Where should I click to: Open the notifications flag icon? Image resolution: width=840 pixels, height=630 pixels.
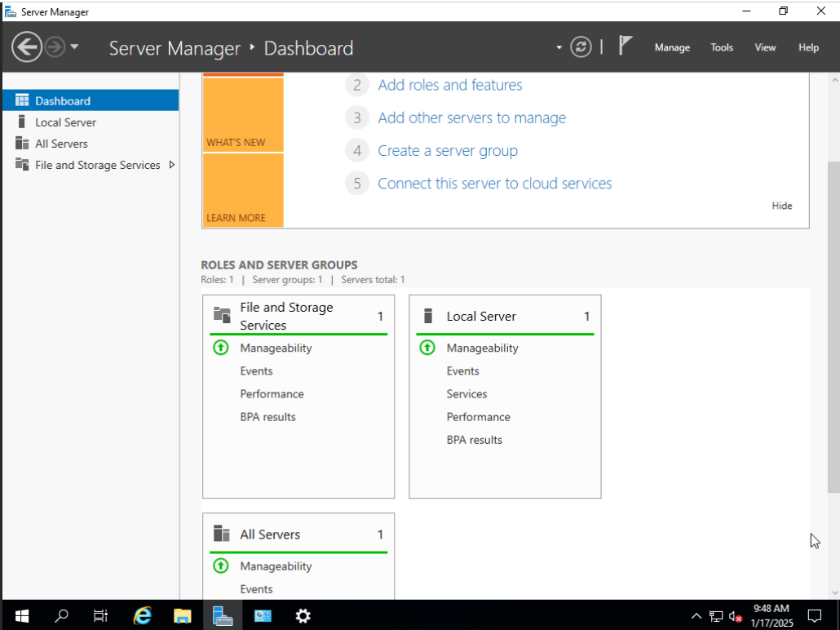tap(626, 46)
